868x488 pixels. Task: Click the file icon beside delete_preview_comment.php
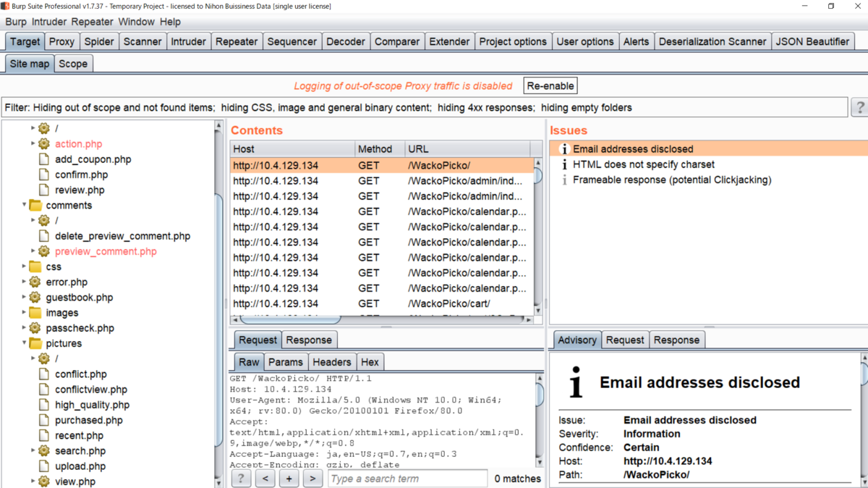pos(44,236)
